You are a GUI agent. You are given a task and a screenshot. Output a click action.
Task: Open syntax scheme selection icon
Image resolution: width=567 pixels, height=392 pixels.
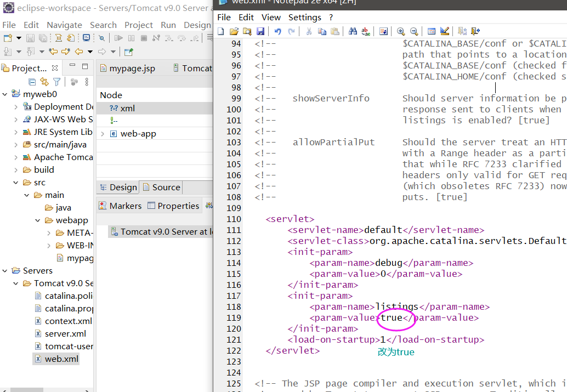coord(432,31)
